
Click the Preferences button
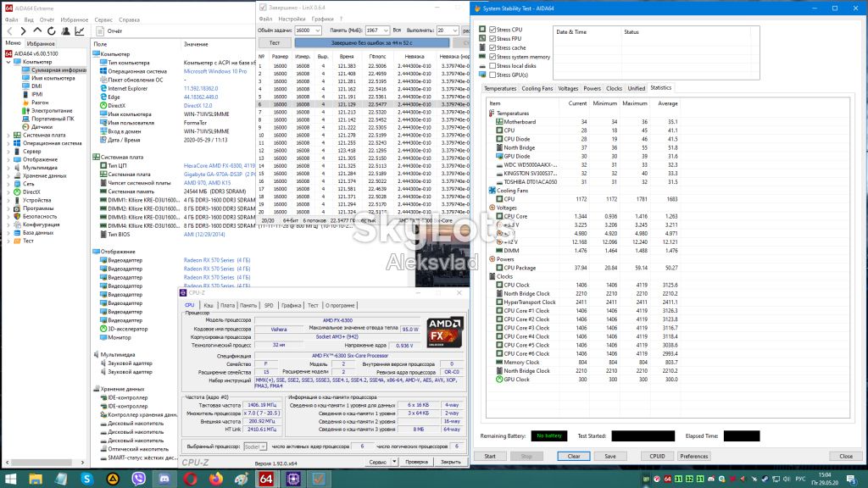pos(693,457)
